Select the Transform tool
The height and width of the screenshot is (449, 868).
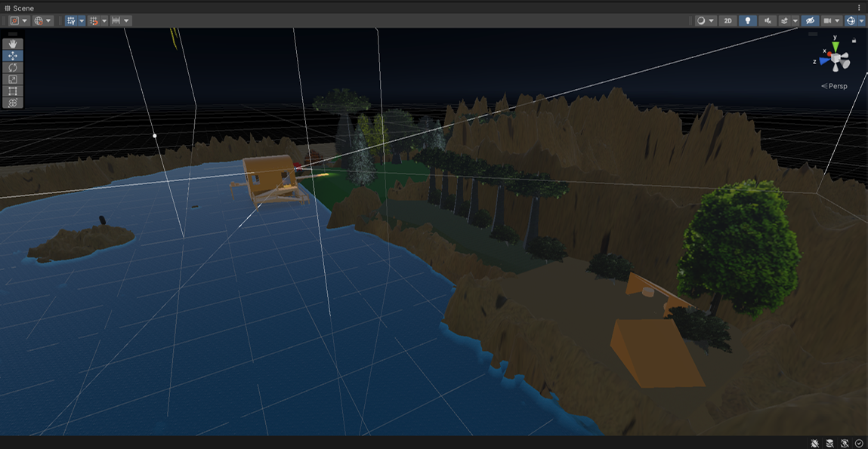(x=13, y=103)
